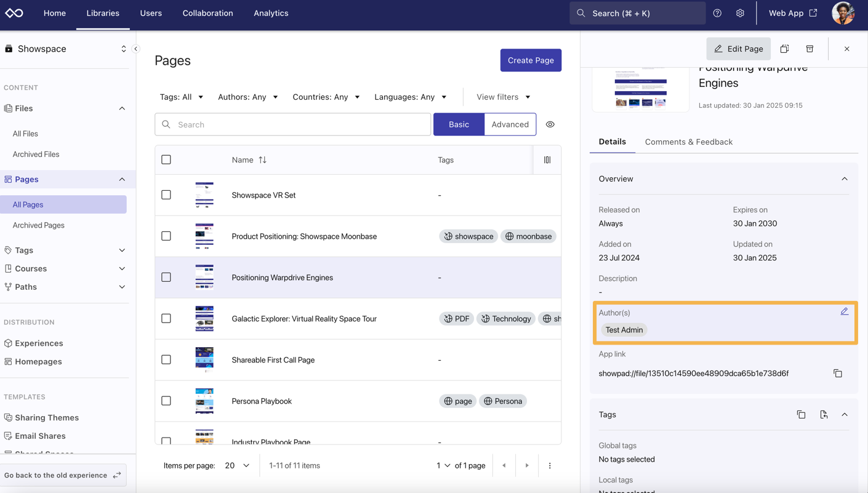Open Archived Pages in sidebar
Screen dimensions: 868x493
coord(39,225)
